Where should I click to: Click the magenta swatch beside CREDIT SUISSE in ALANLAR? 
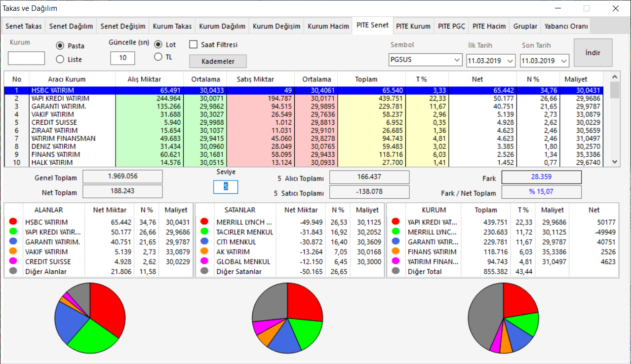pyautogui.click(x=13, y=261)
